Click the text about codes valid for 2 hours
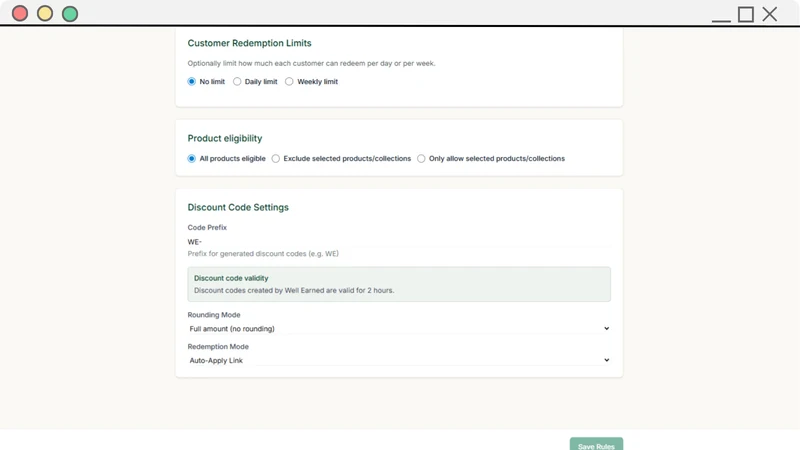800x450 pixels. 294,290
